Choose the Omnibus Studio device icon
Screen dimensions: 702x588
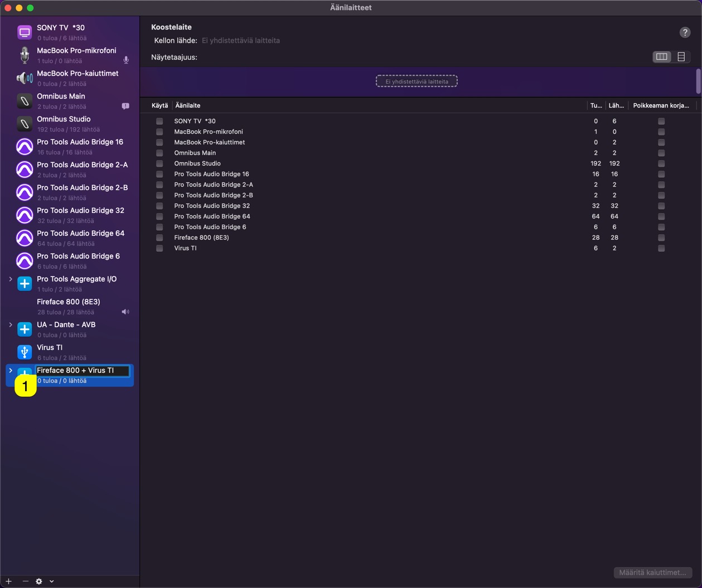point(25,124)
